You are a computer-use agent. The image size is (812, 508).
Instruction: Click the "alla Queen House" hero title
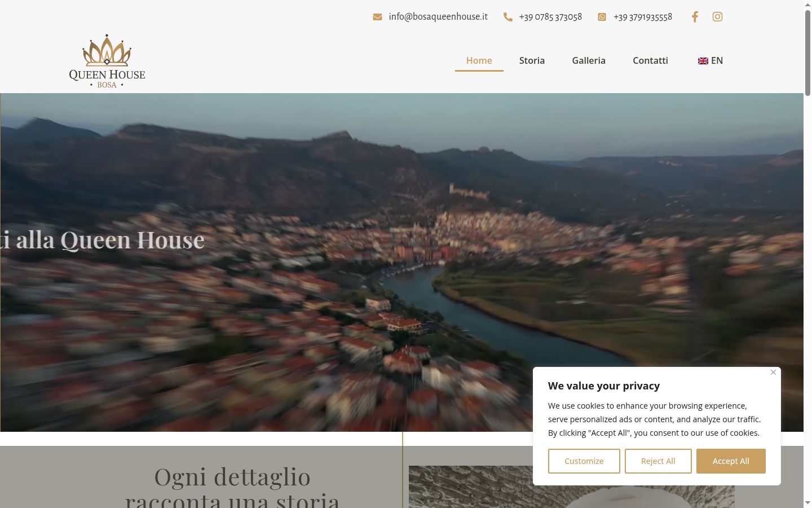click(111, 240)
